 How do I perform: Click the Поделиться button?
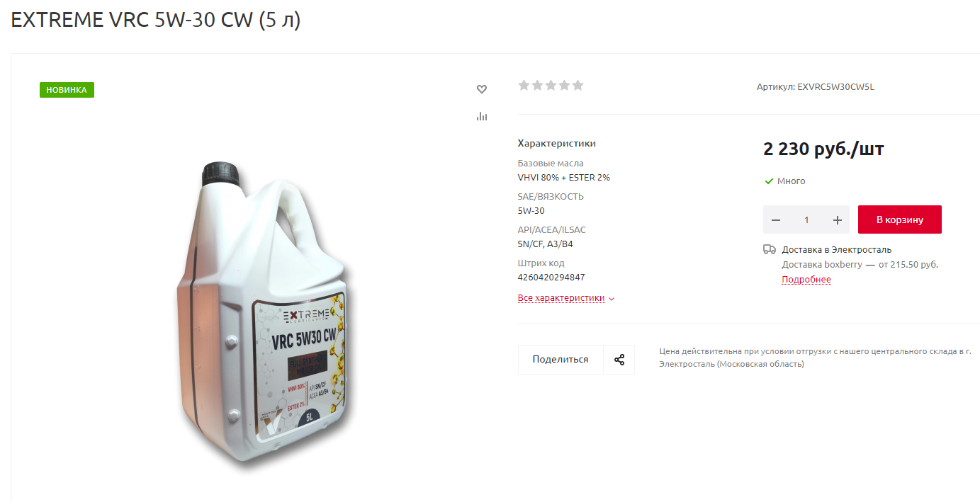[561, 360]
